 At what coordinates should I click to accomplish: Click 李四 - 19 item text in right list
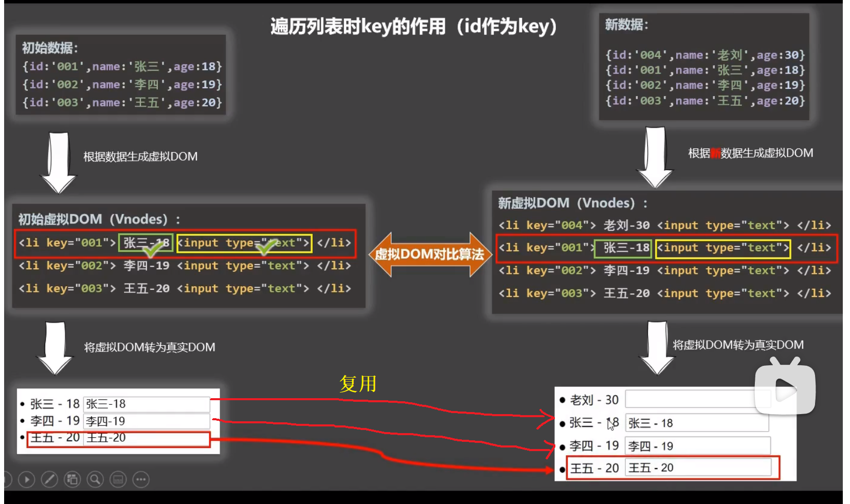click(x=594, y=446)
